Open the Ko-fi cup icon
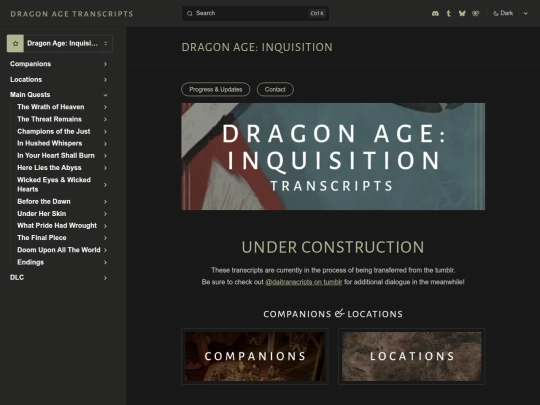Screen dimensions: 540x405 [x=476, y=13]
